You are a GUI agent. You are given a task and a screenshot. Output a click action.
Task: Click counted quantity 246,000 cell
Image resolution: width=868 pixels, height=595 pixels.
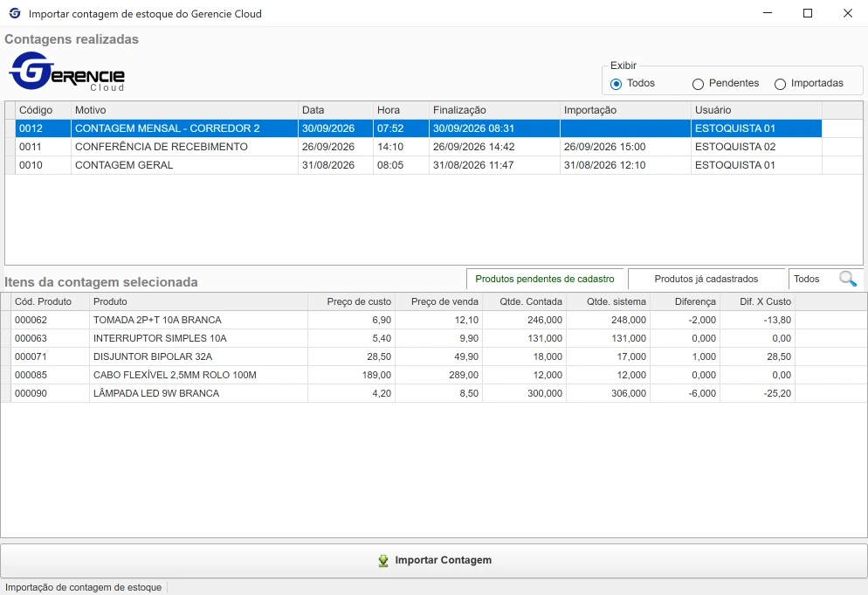[x=524, y=320]
